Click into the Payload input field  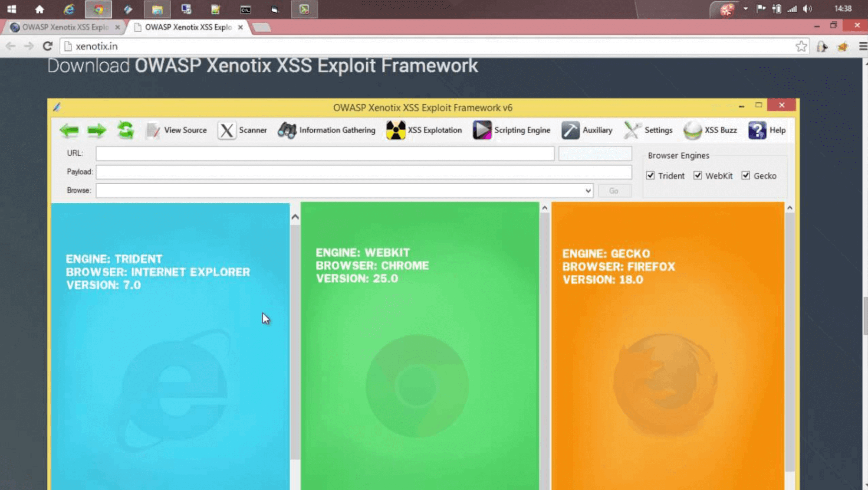[364, 172]
